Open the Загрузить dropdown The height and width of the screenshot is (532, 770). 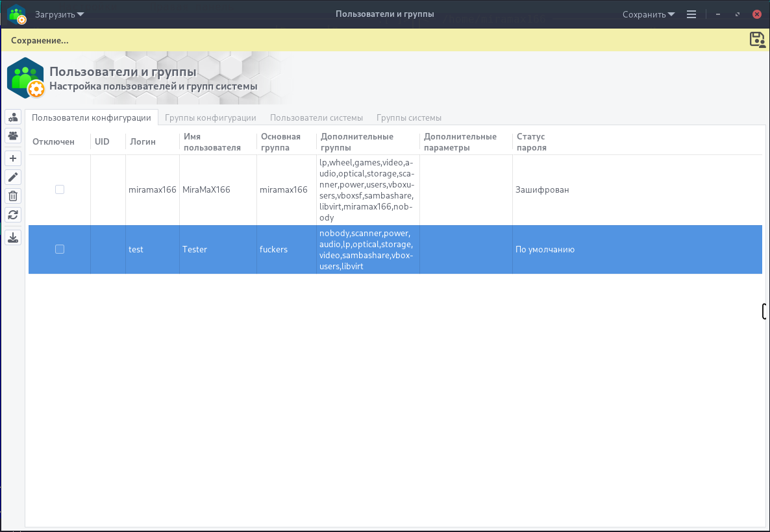click(x=60, y=14)
